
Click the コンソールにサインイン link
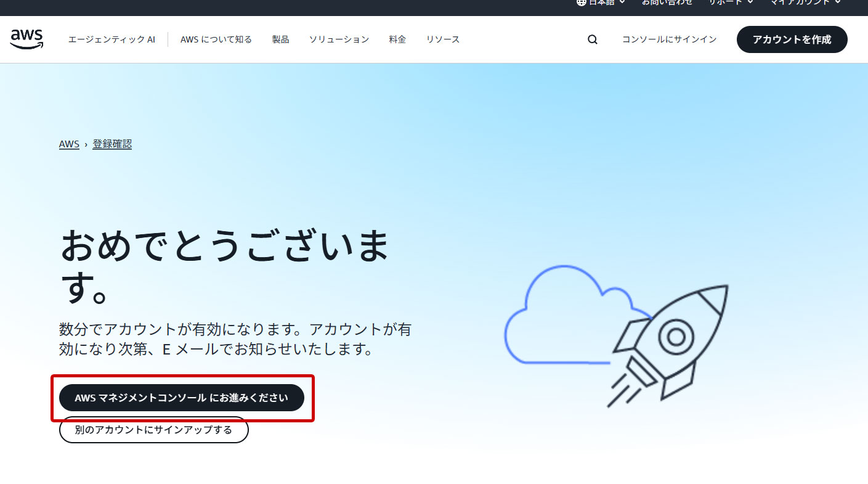tap(669, 39)
